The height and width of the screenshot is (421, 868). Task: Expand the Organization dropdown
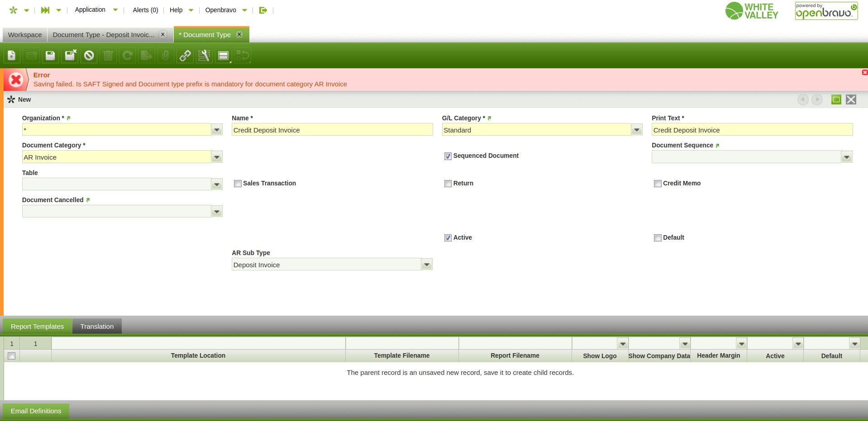click(217, 130)
